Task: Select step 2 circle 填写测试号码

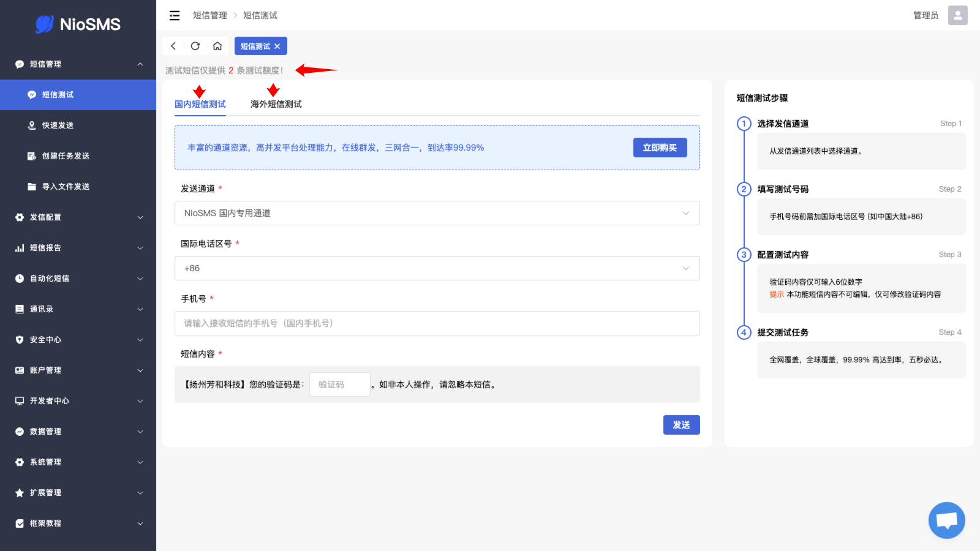Action: pos(744,189)
